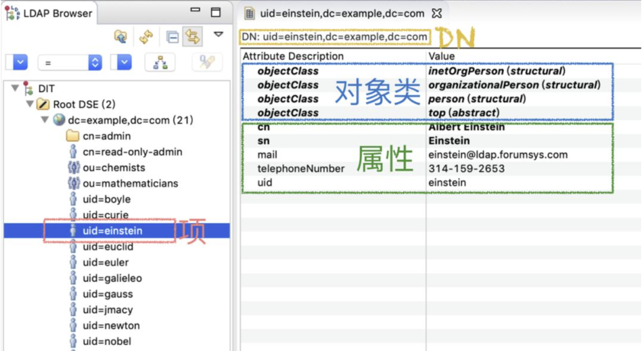The height and width of the screenshot is (351, 644).
Task: Collapse the DIT tree node arrow
Action: click(15, 88)
